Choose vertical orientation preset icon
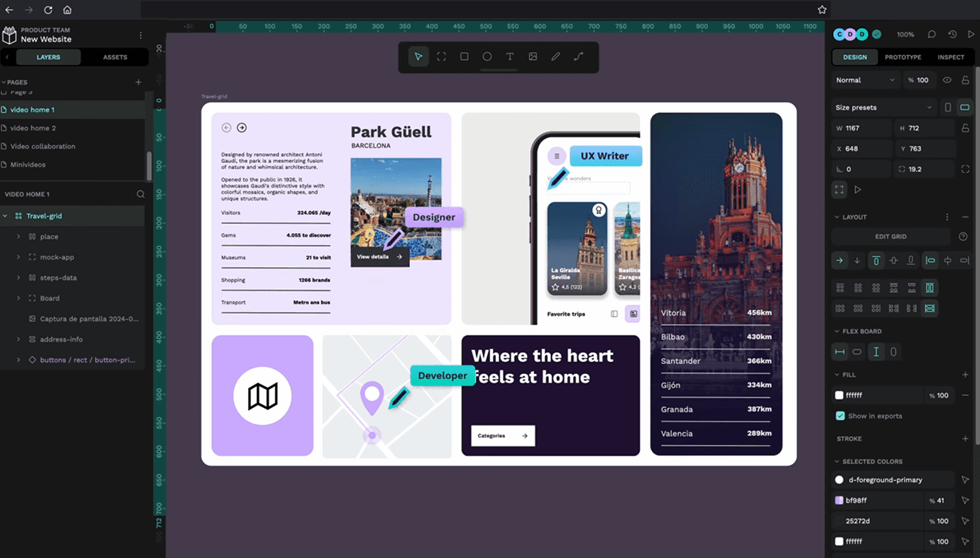Screen dimensions: 980x558 pos(948,107)
